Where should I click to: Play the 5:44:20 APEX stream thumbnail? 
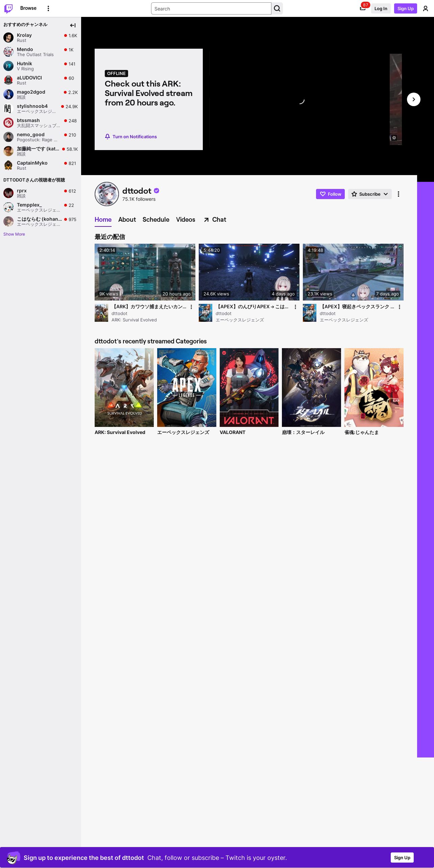[249, 272]
